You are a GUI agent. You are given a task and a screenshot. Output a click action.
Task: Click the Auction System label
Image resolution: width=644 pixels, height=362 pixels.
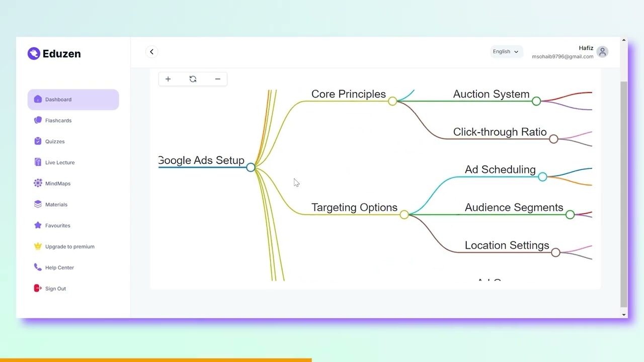point(491,94)
